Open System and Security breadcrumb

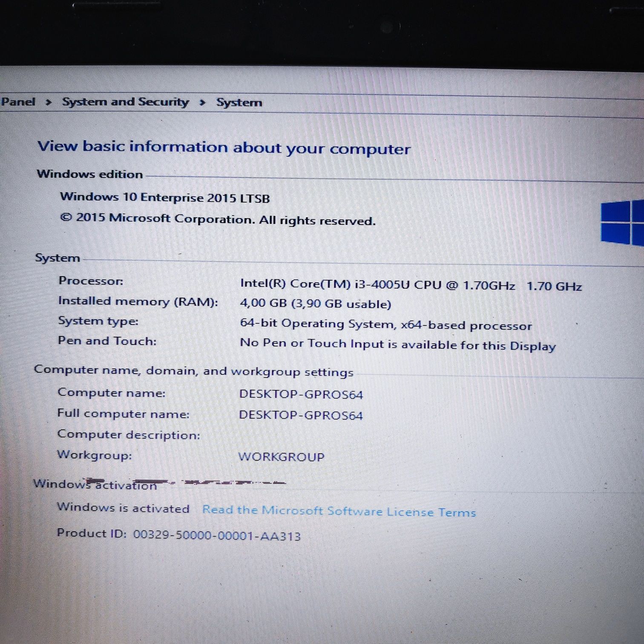126,102
